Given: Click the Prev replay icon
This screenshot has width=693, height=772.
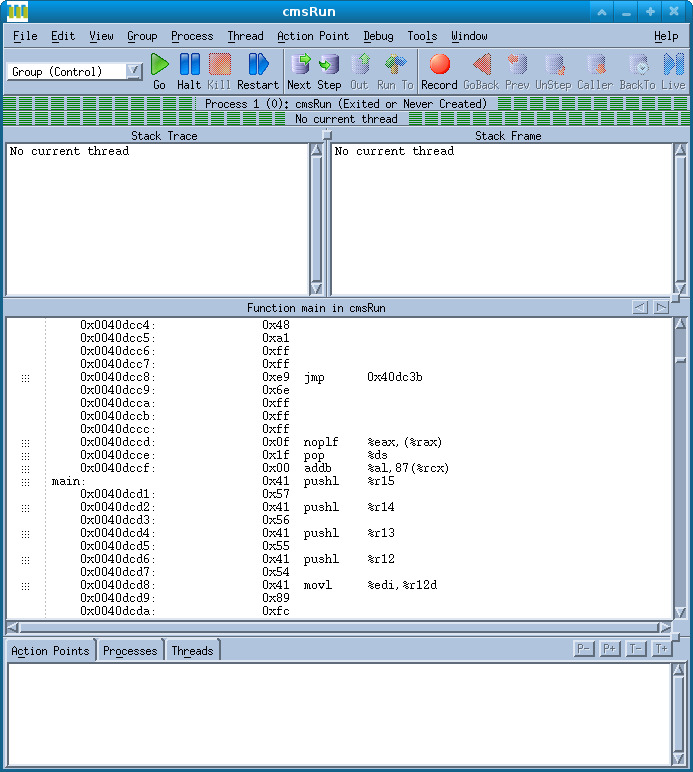Looking at the screenshot, I should coord(517,71).
